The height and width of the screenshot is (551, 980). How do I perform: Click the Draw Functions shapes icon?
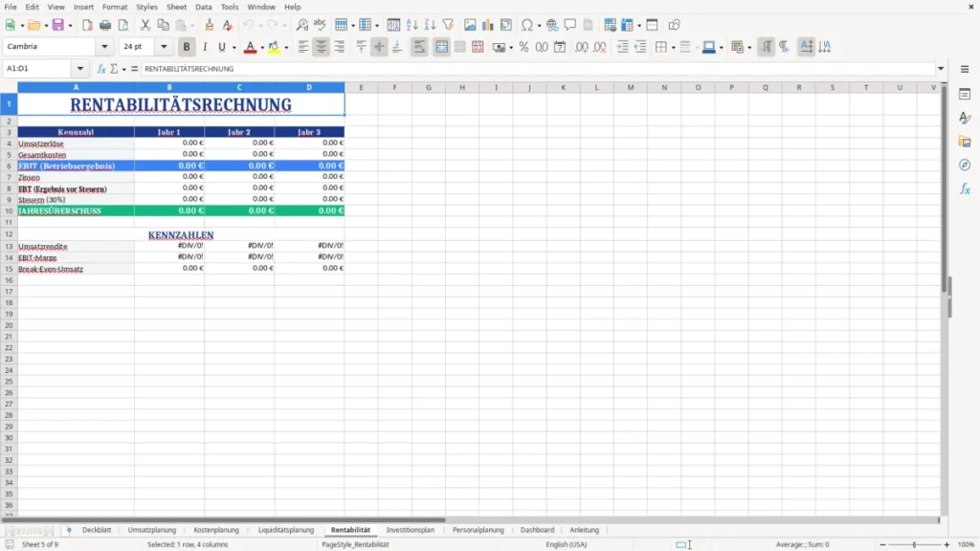pos(674,25)
